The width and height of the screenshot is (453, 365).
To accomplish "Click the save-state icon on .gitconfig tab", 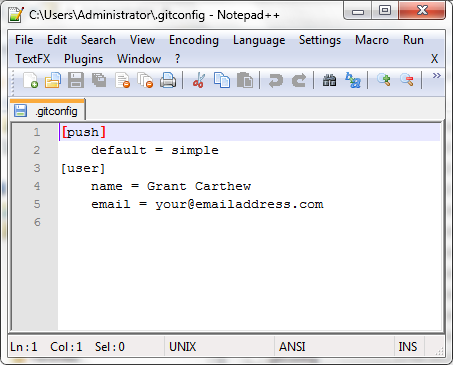I will 20,111.
